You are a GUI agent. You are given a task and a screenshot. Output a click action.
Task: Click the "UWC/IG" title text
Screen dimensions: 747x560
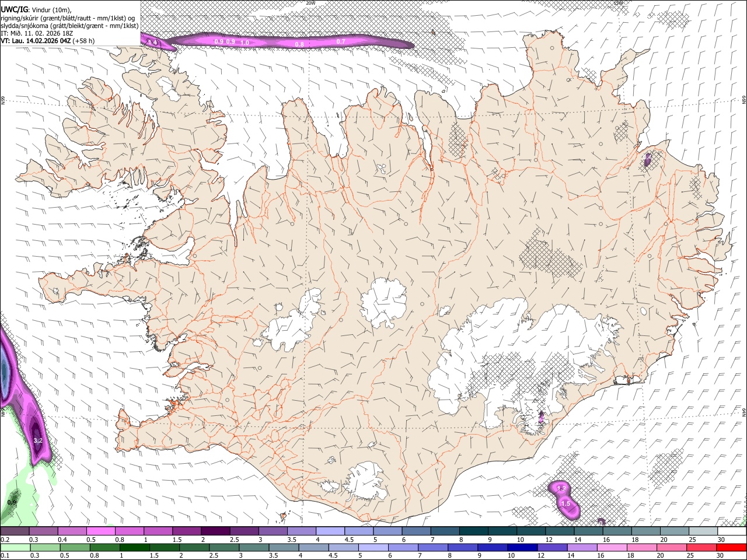[x=14, y=9]
